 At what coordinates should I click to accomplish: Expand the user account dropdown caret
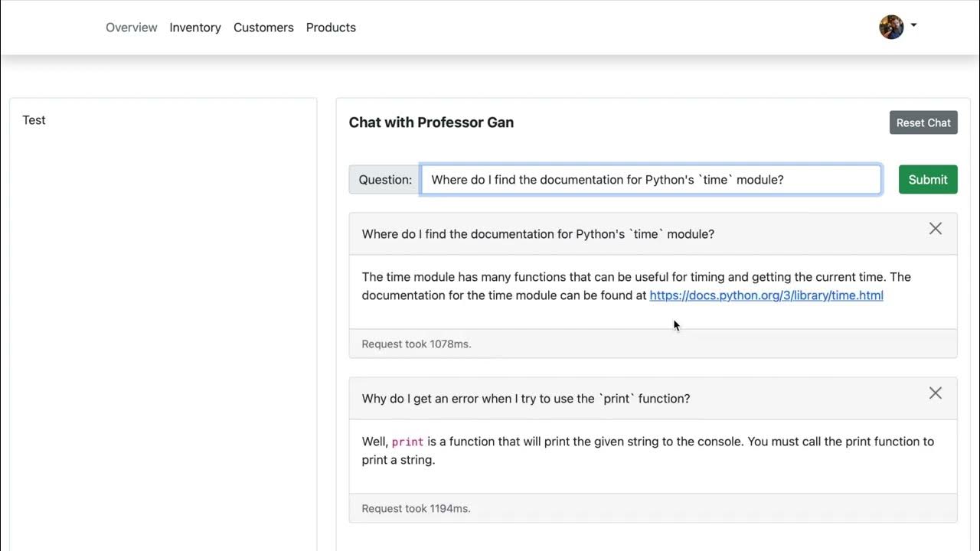coord(913,26)
